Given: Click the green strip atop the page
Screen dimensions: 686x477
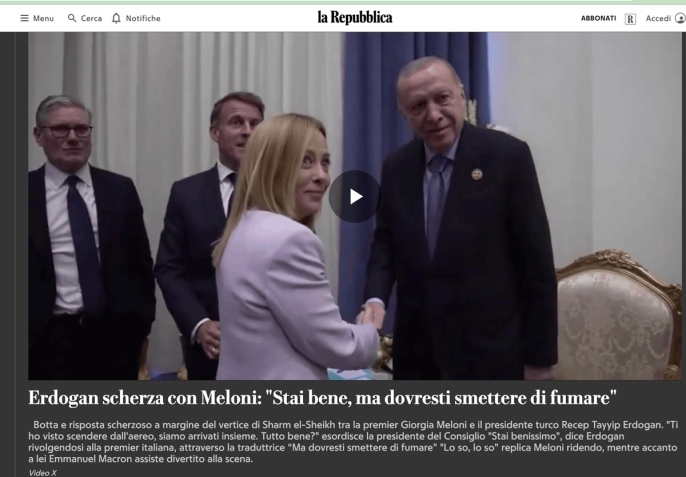Looking at the screenshot, I should 343,2.
